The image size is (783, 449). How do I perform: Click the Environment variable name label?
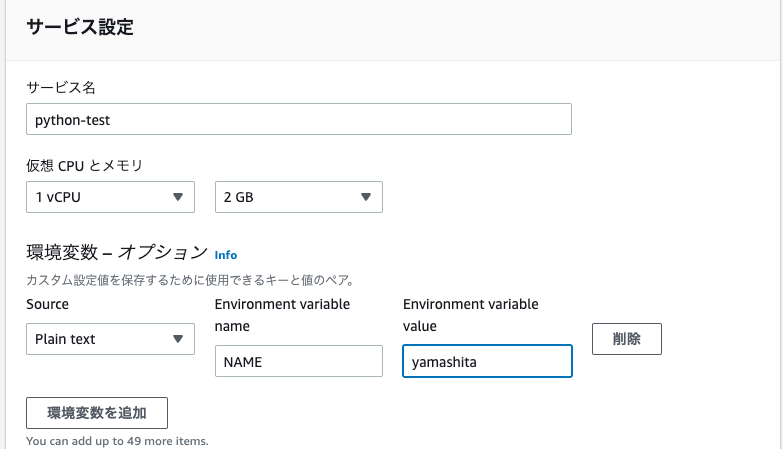282,315
